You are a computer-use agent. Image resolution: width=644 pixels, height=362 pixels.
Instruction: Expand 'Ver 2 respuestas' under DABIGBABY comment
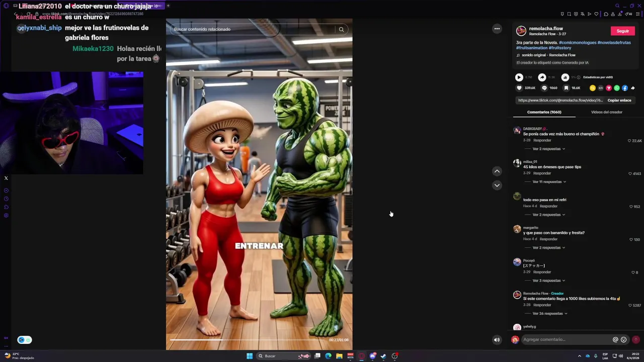tap(548, 149)
